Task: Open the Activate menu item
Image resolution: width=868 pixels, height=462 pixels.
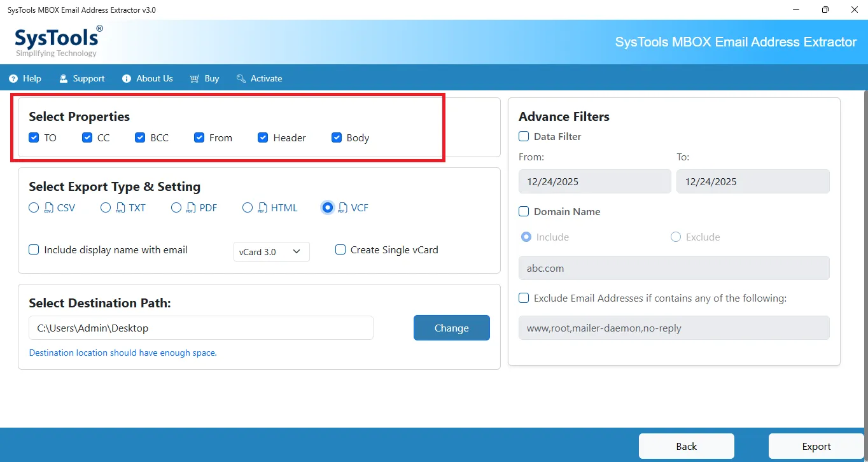Action: coord(259,78)
